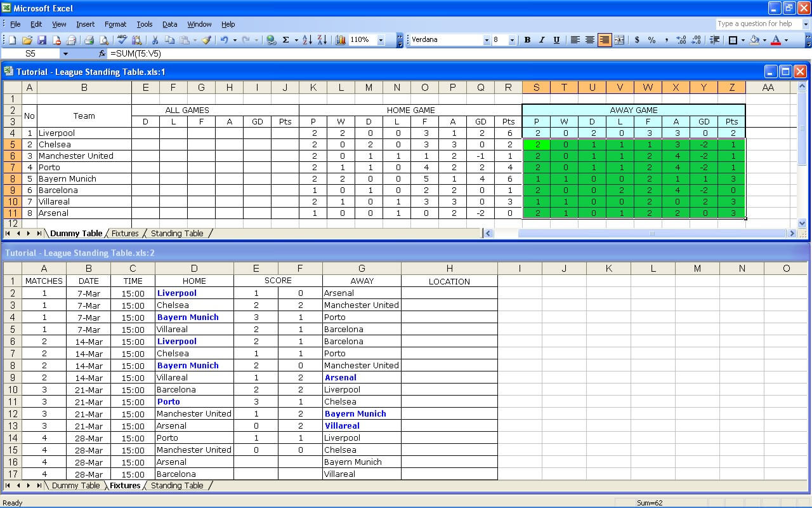Toggle italic formatting
The width and height of the screenshot is (812, 508).
coord(542,40)
